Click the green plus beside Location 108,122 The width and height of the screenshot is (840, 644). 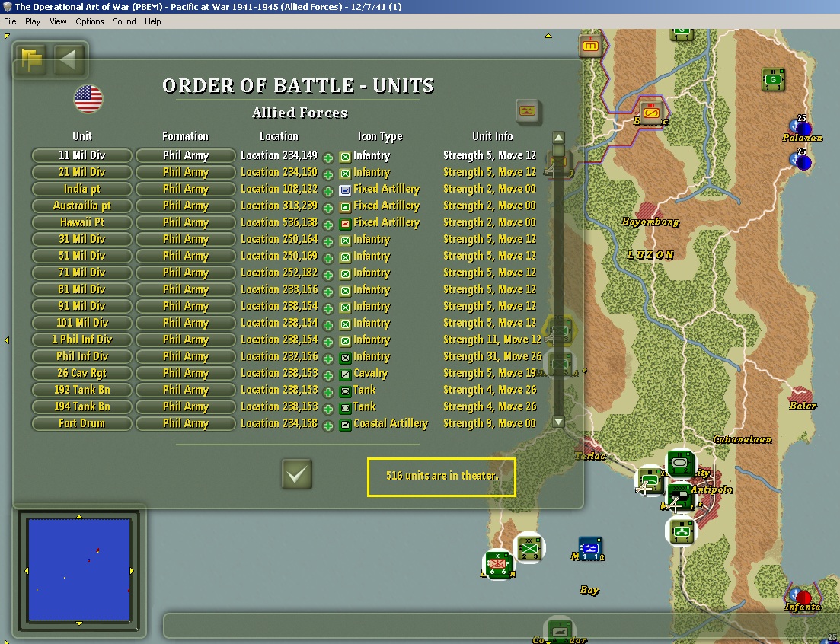pos(328,191)
